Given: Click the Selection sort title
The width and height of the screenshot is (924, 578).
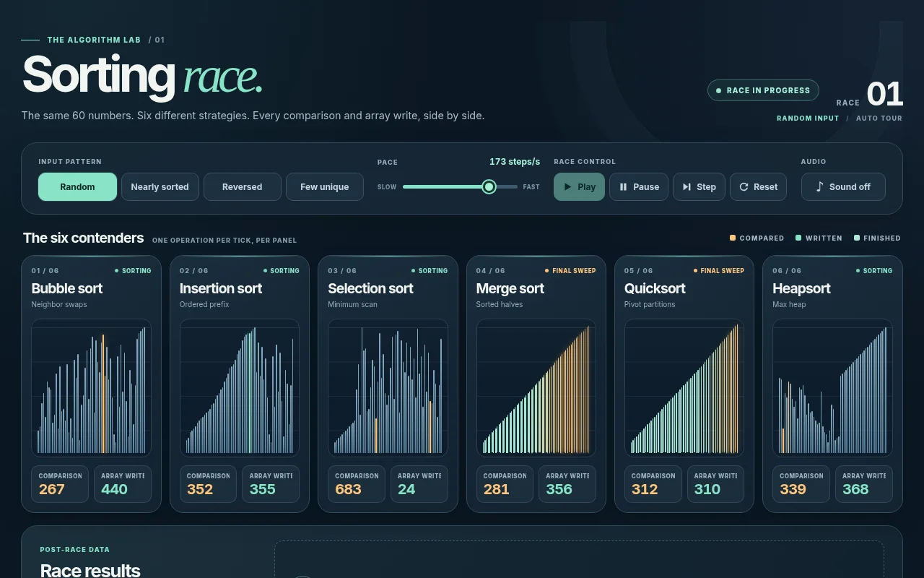Looking at the screenshot, I should click(x=370, y=288).
